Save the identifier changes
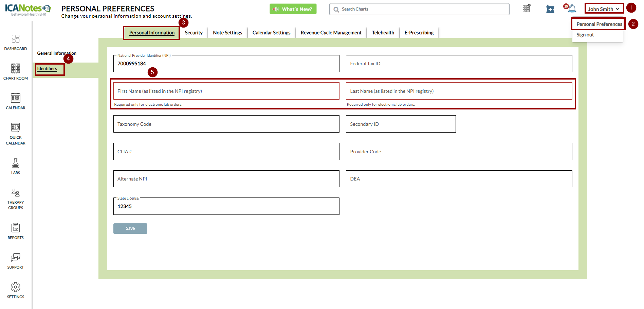 coord(130,228)
